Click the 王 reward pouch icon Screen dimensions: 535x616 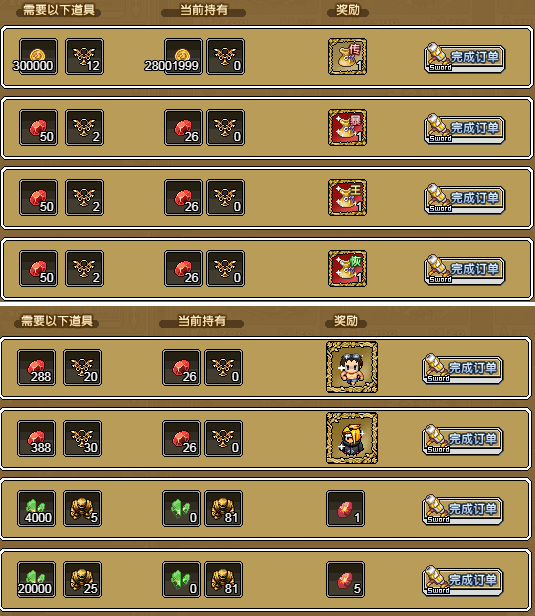coord(347,198)
